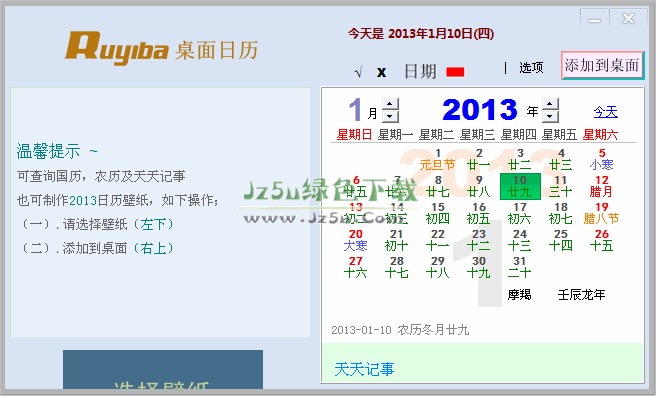Select the 日期 label in toolbar
Screen dimensions: 656x396
[x=420, y=72]
